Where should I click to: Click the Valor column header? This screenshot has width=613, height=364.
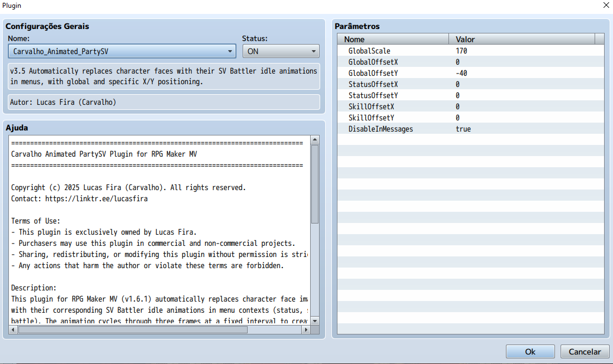[x=522, y=39]
